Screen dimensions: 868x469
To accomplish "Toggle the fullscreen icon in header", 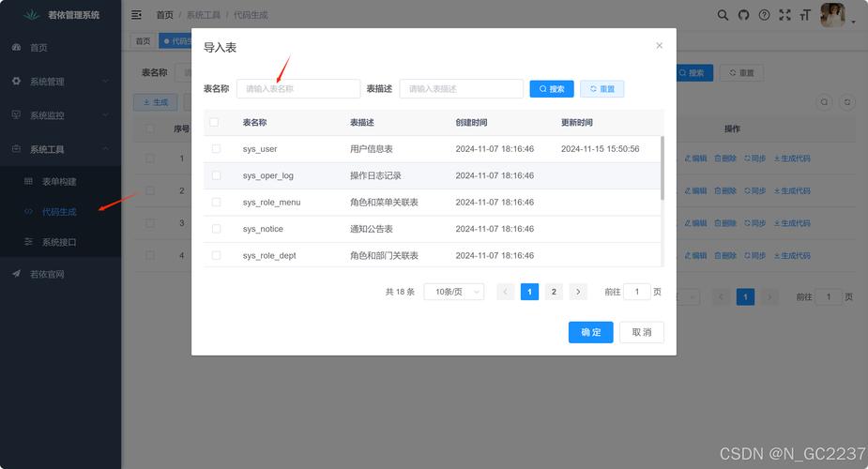I will (x=784, y=15).
